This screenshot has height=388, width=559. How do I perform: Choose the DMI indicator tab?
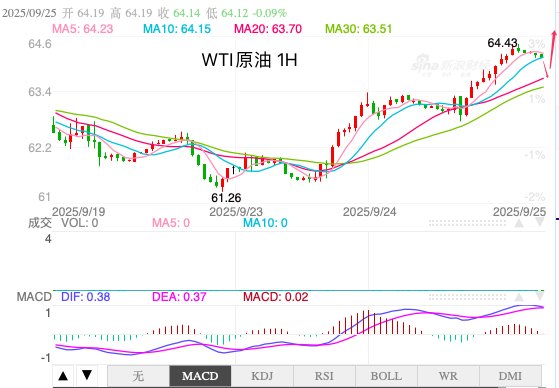510,376
